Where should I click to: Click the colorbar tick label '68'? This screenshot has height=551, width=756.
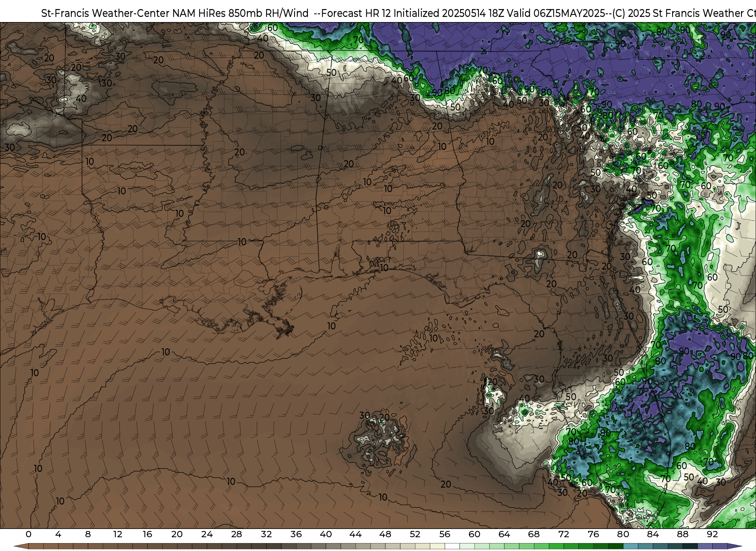click(534, 534)
